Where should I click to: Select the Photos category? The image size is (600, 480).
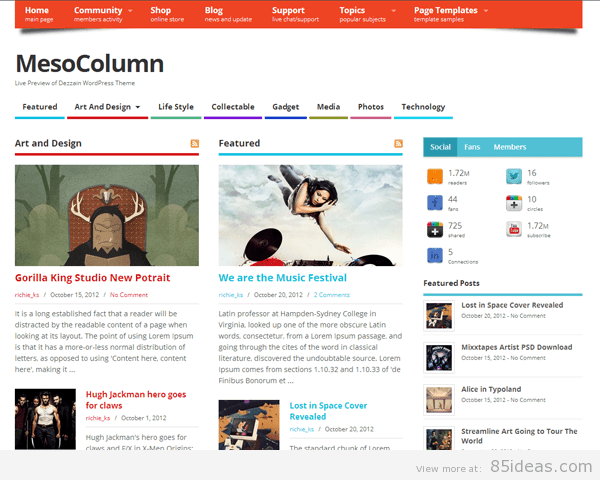371,107
